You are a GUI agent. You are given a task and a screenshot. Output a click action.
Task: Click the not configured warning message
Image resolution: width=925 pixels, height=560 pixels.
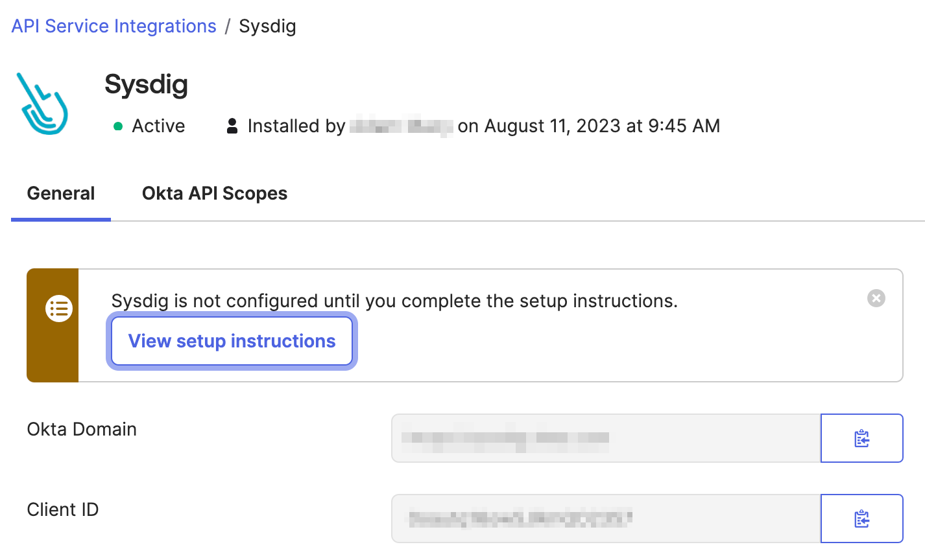coord(394,301)
